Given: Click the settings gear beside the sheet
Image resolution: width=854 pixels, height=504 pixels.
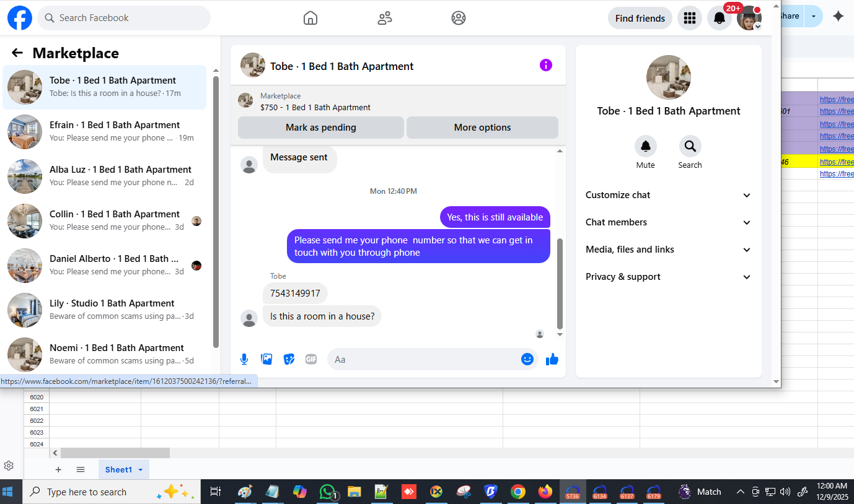Looking at the screenshot, I should pyautogui.click(x=9, y=466).
